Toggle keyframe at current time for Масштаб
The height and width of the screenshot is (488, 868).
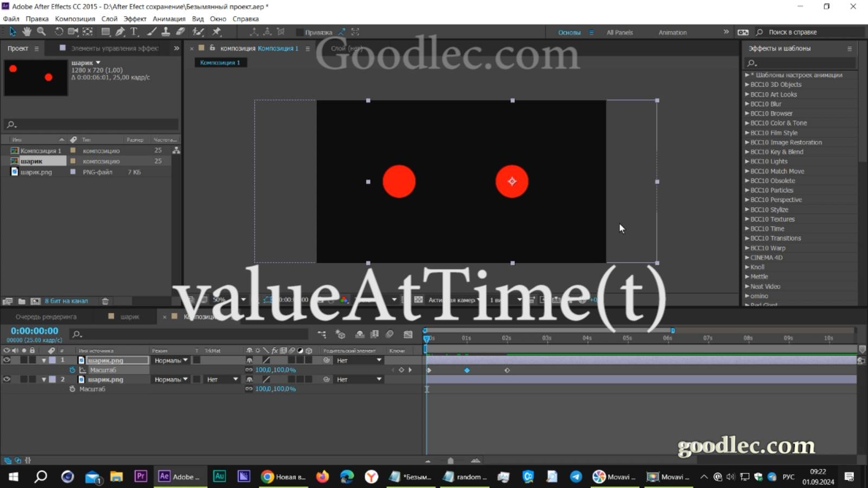point(401,370)
